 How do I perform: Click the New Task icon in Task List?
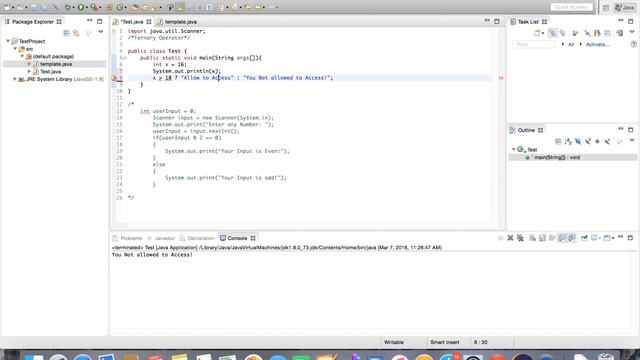click(x=537, y=33)
